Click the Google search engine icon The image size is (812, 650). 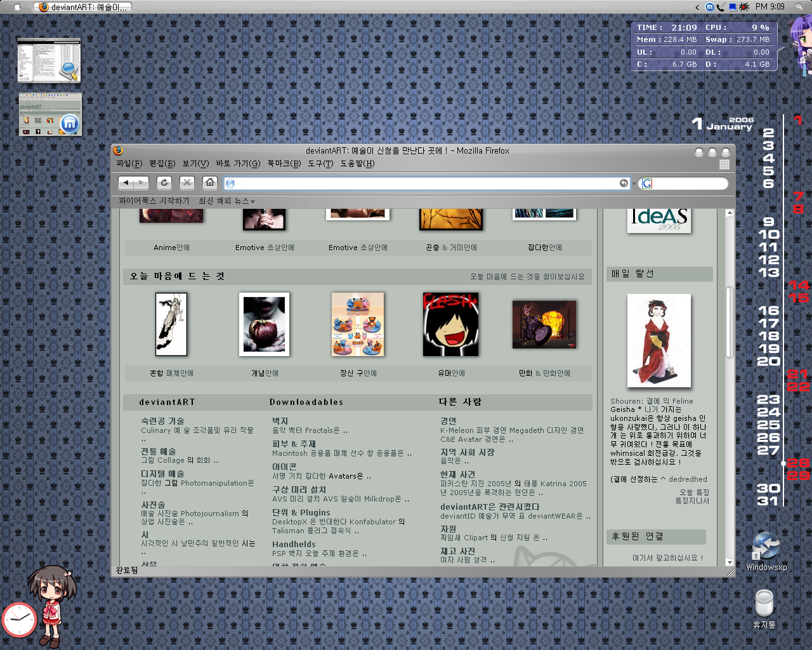click(x=647, y=183)
